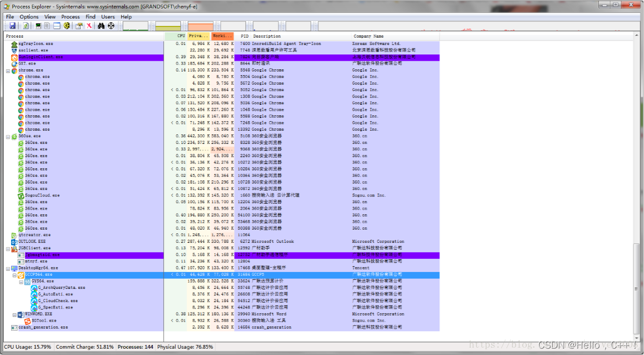Click the GCCP564.exe orange icon
Image resolution: width=644 pixels, height=355 pixels.
[x=21, y=275]
